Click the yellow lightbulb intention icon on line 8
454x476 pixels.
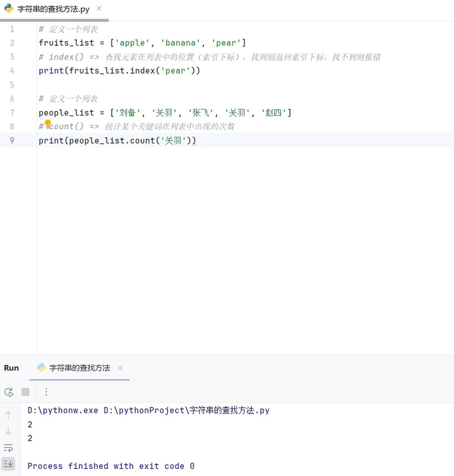click(x=48, y=123)
